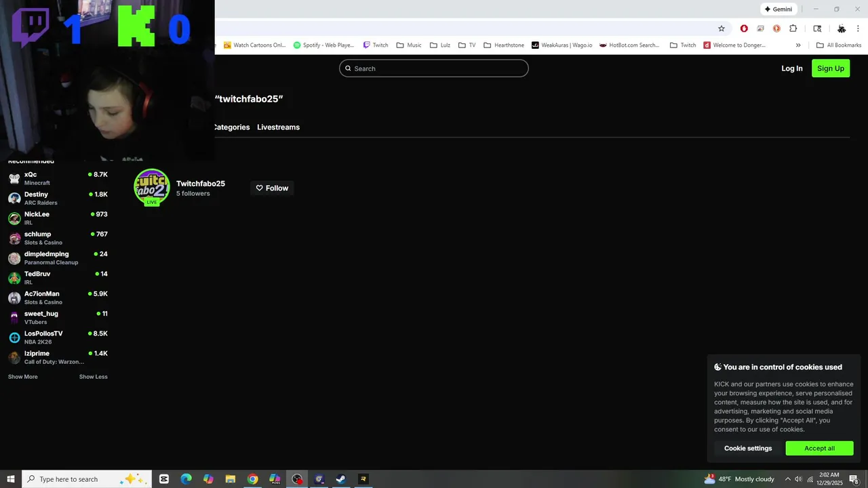Open the Extensions puzzle-piece menu

coord(793,28)
